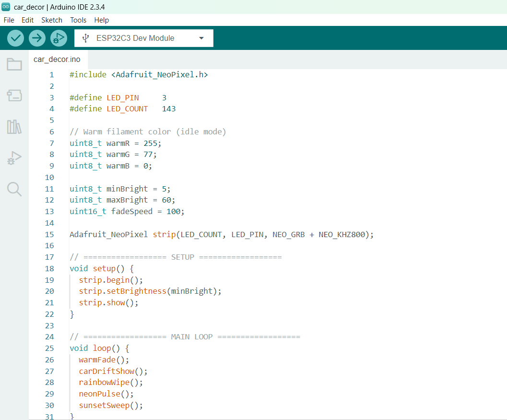507x420 pixels.
Task: Open the Boards Manager sidebar icon
Action: tap(14, 96)
